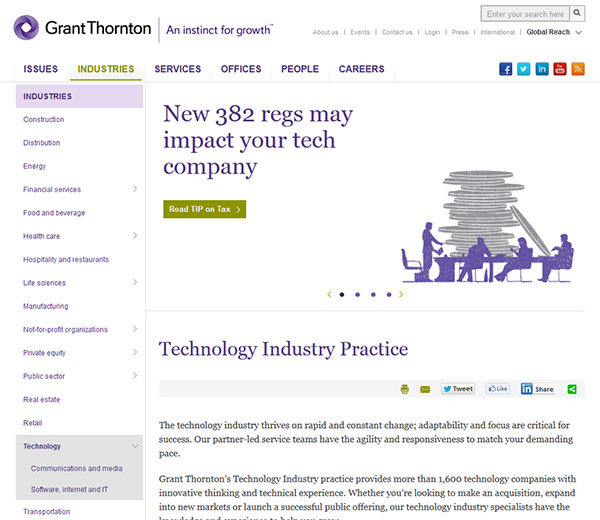This screenshot has height=520, width=600.
Task: Go to next carousel slide arrow
Action: pos(401,295)
